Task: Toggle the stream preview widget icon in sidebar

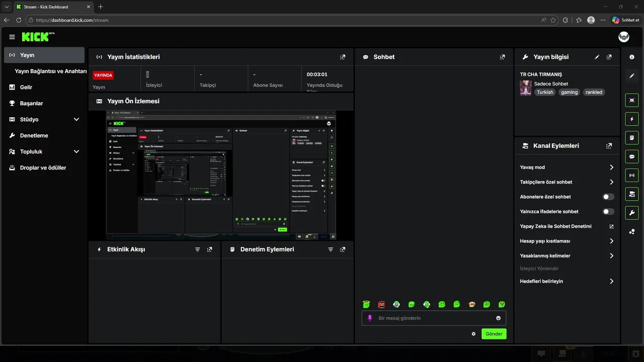Action: pos(632,100)
